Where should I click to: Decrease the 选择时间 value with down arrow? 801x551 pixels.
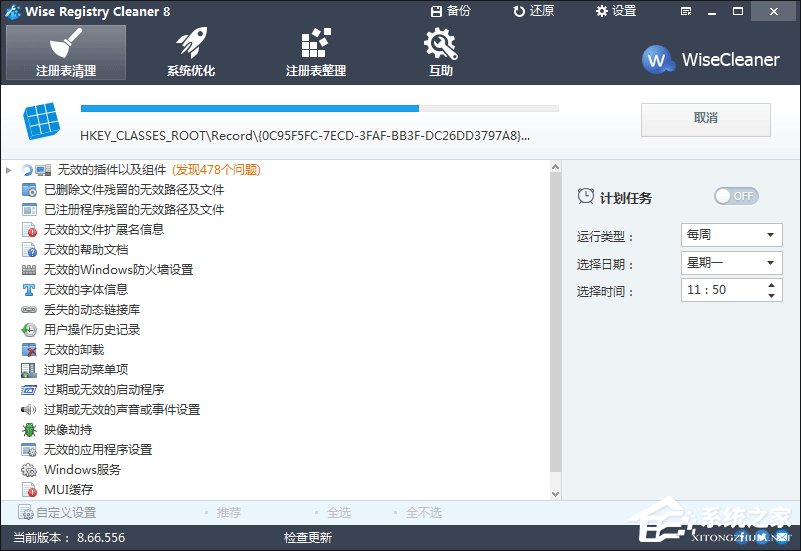pyautogui.click(x=771, y=295)
